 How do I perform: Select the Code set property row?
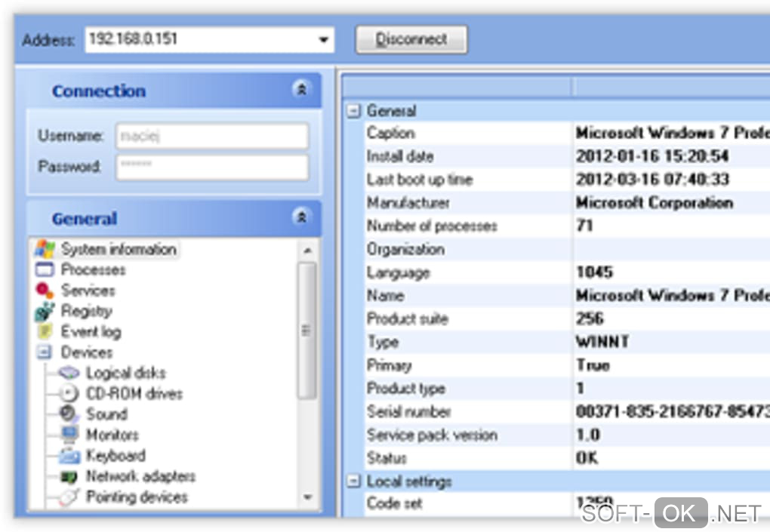(567, 503)
